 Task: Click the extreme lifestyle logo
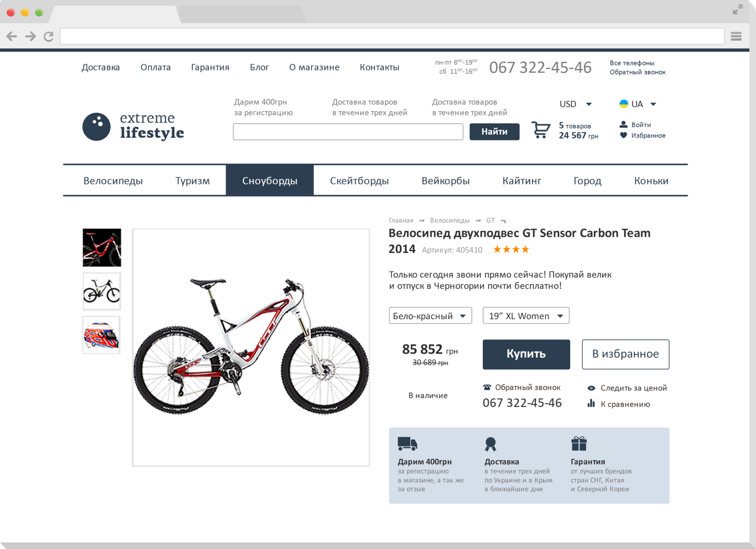point(133,126)
